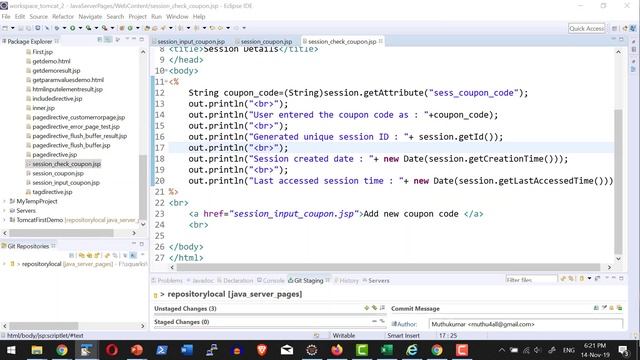640x360 pixels.
Task: Sort unstaged changes by state icon
Action: (x=382, y=308)
